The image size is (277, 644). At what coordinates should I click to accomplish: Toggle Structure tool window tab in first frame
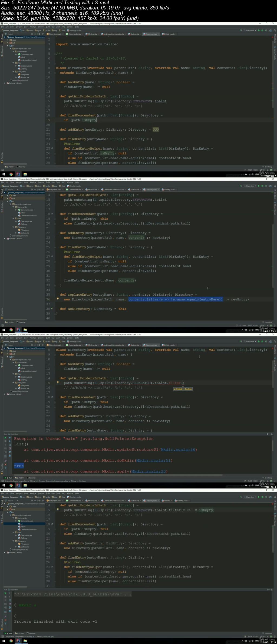[2, 51]
